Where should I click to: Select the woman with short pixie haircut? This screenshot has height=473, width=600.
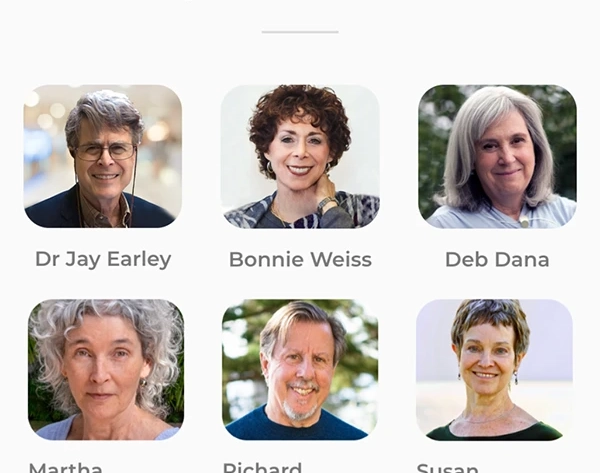(494, 370)
